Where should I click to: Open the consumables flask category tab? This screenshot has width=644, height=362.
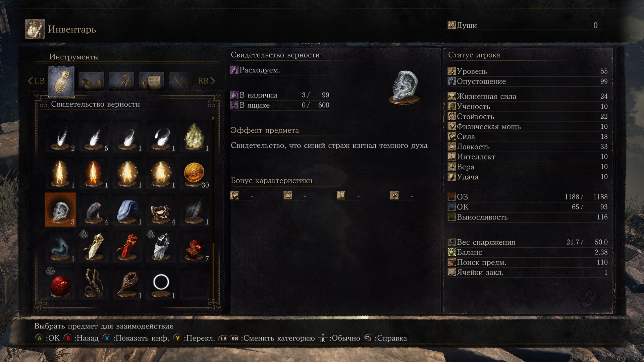point(61,81)
